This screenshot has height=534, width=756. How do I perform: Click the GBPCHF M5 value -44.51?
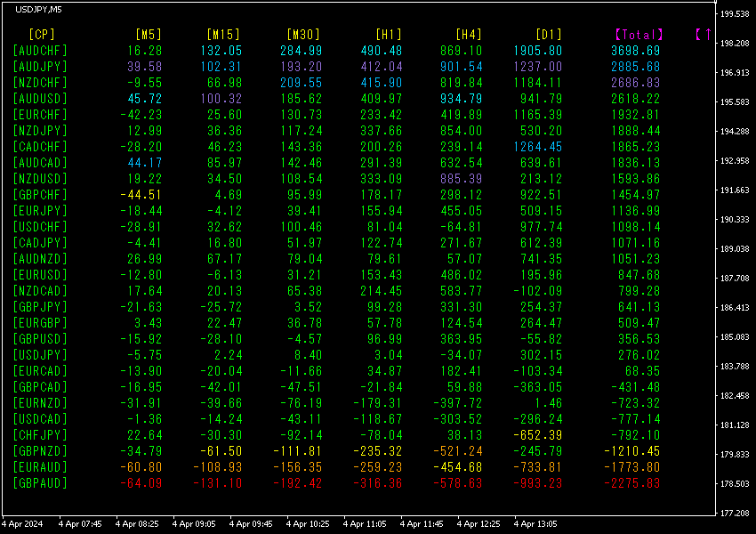pos(141,195)
